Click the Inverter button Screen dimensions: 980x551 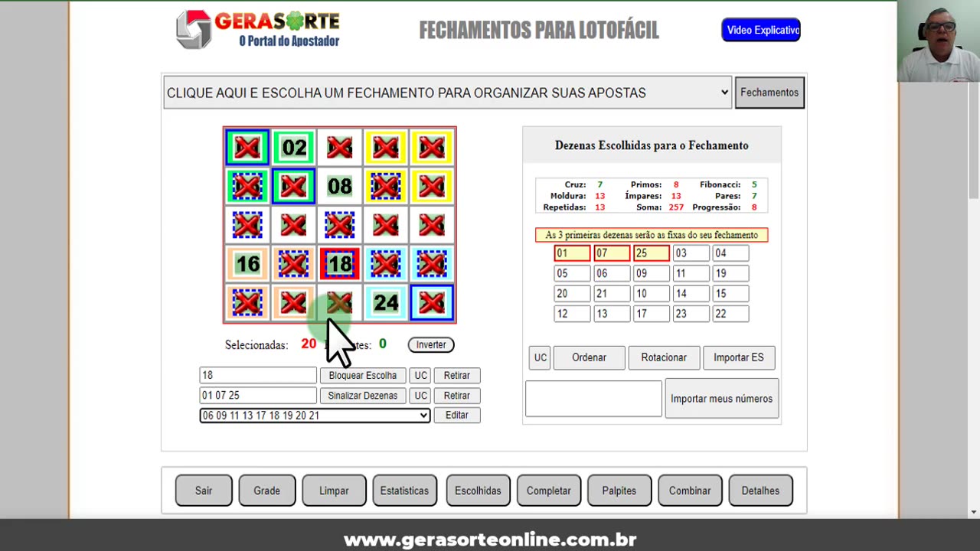(431, 345)
